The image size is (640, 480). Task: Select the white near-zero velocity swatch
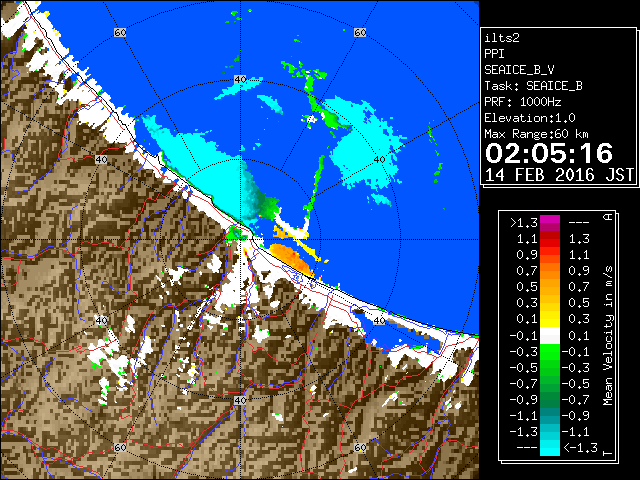tap(550, 336)
